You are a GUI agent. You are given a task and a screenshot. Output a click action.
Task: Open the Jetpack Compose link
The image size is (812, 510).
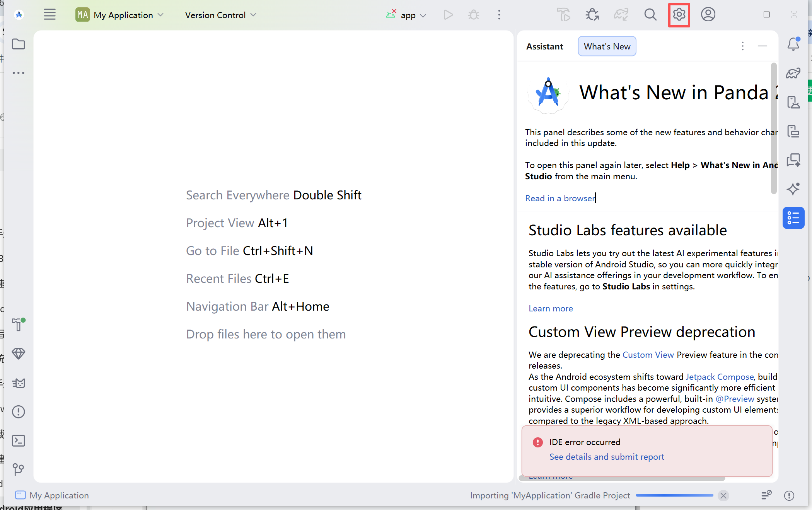(720, 377)
